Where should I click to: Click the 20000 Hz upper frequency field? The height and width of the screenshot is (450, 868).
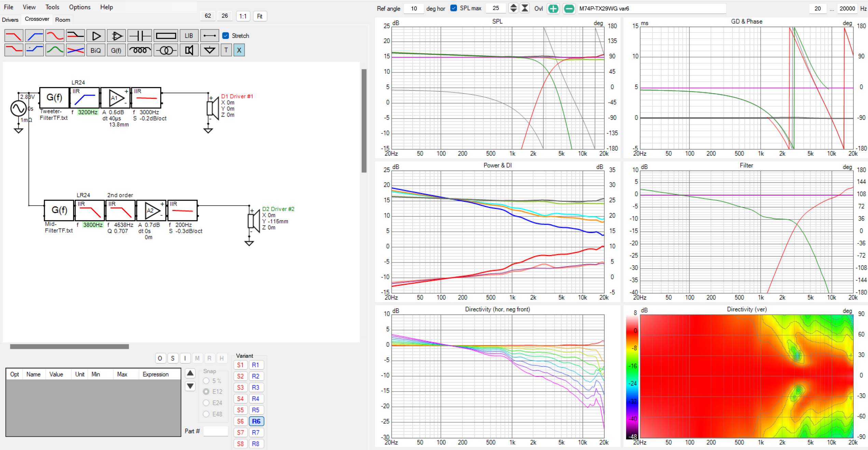(x=847, y=9)
